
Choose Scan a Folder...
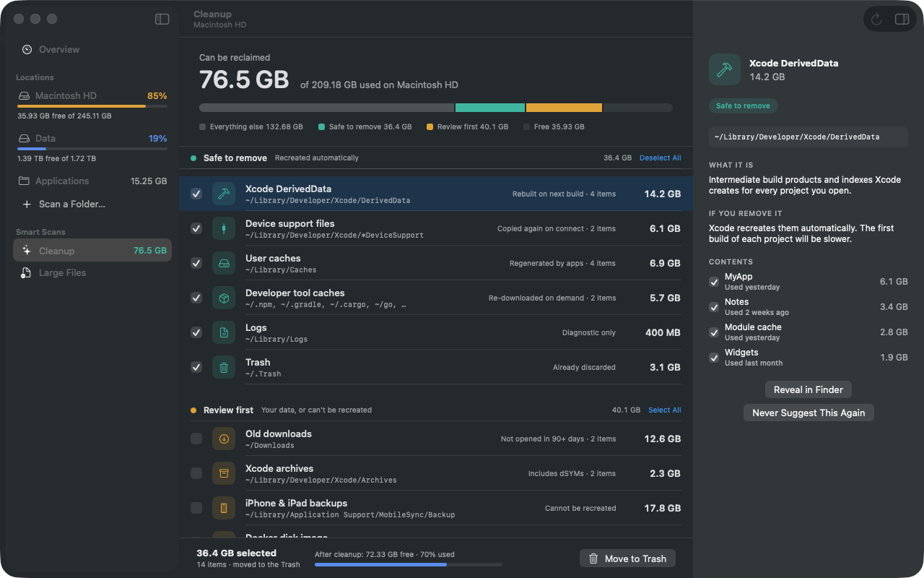92,204
